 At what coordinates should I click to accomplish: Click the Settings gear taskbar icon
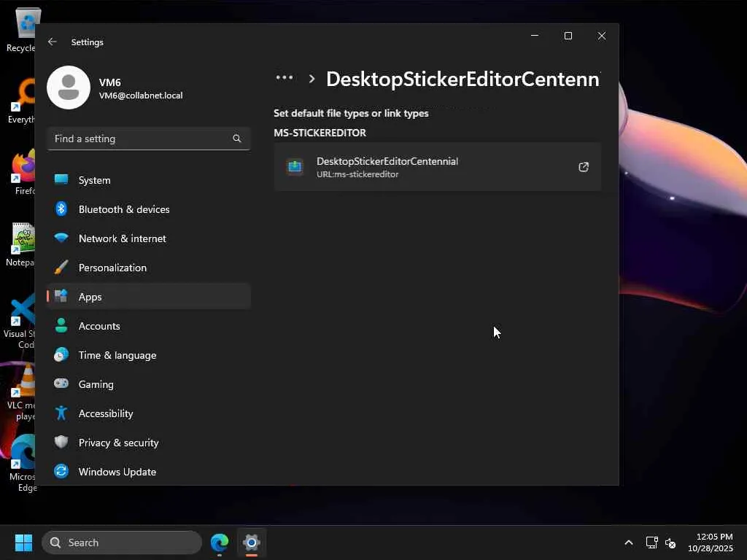pyautogui.click(x=252, y=542)
